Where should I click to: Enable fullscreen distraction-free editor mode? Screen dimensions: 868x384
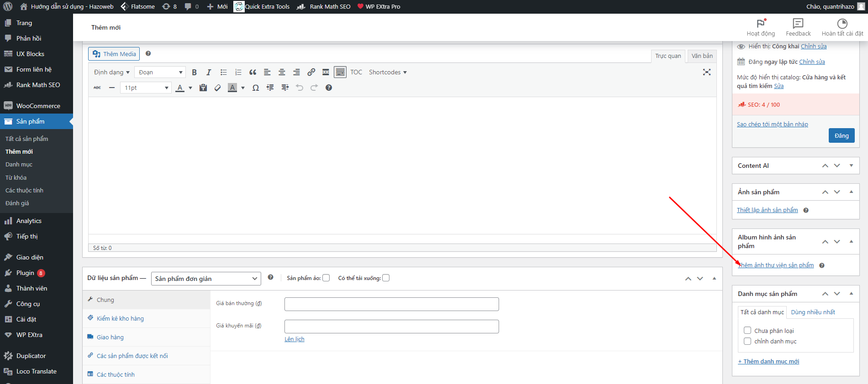pyautogui.click(x=706, y=72)
